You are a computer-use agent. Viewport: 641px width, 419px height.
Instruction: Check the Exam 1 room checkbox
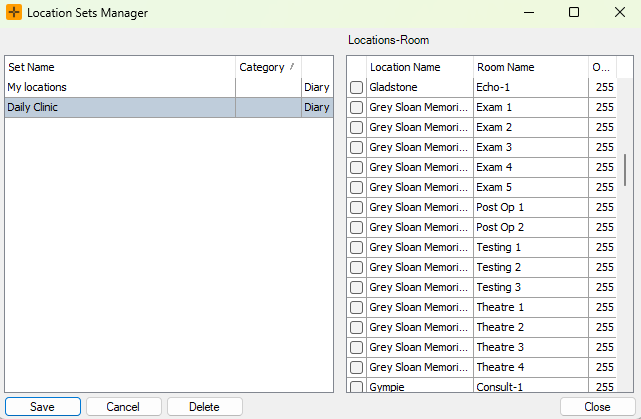[356, 108]
